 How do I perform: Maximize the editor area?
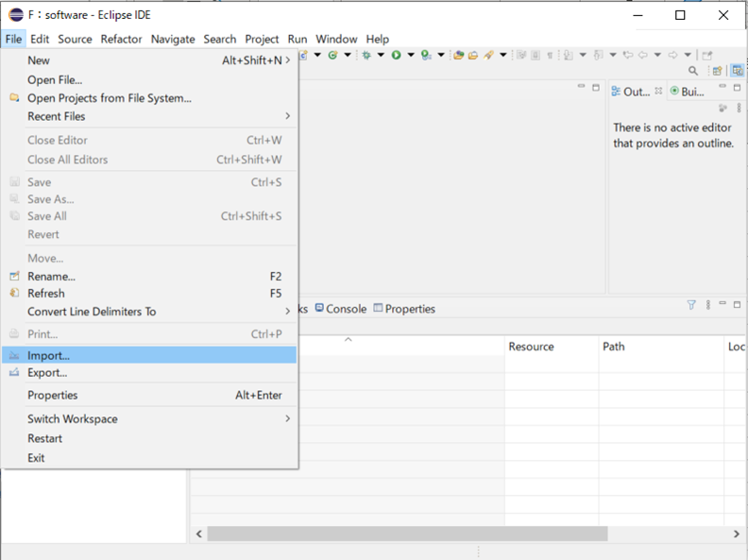(596, 88)
